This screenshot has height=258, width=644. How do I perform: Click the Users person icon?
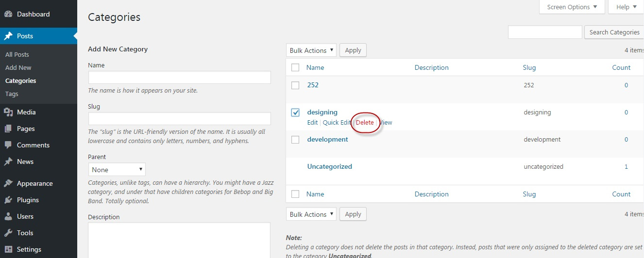pyautogui.click(x=8, y=216)
